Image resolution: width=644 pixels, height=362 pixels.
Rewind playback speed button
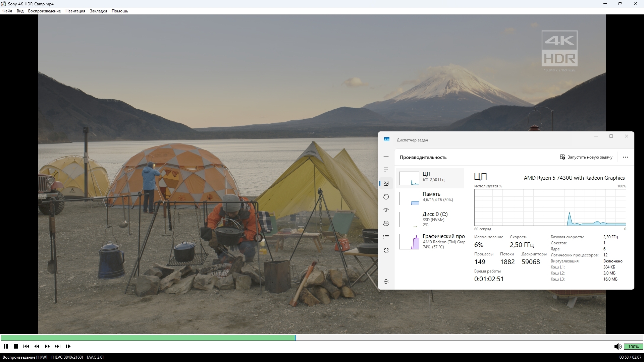click(x=37, y=346)
